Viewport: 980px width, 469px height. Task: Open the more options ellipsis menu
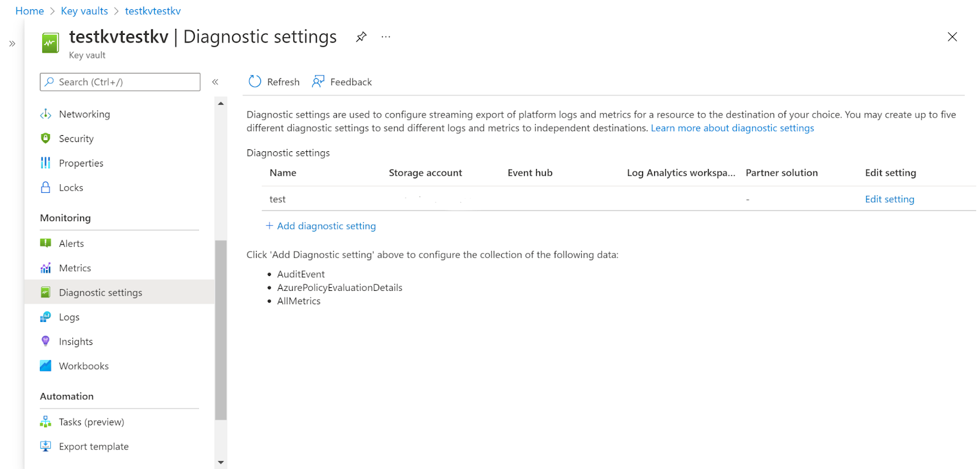[x=386, y=37]
